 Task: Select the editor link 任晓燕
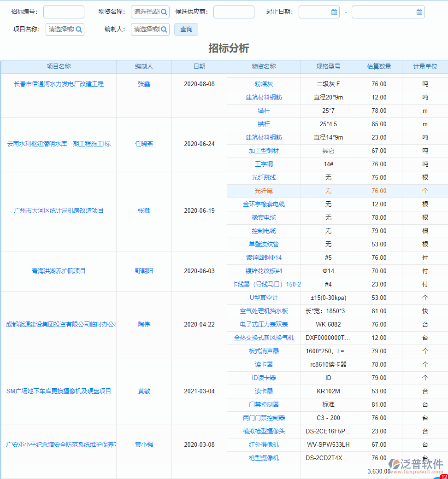(143, 144)
